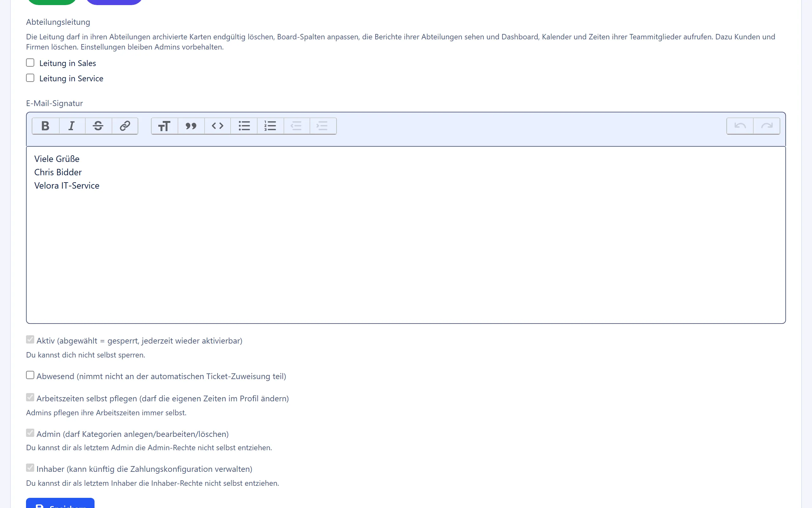
Task: Create a numbered list in signature
Action: 270,126
